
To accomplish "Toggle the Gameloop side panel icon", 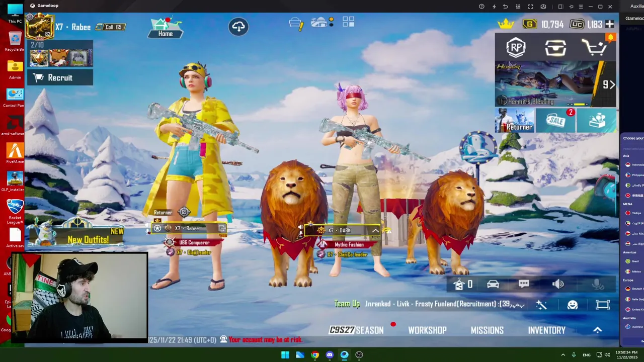I will (x=560, y=7).
